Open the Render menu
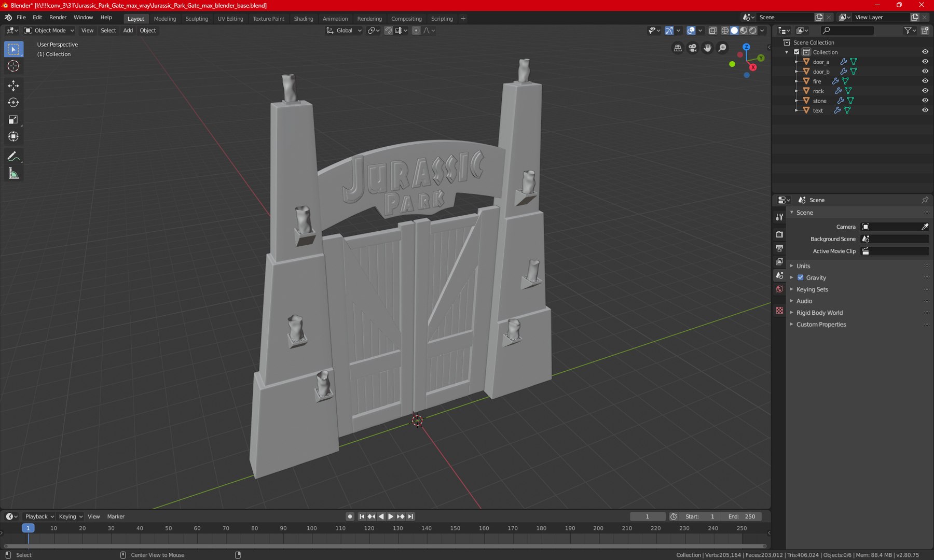 pos(58,18)
